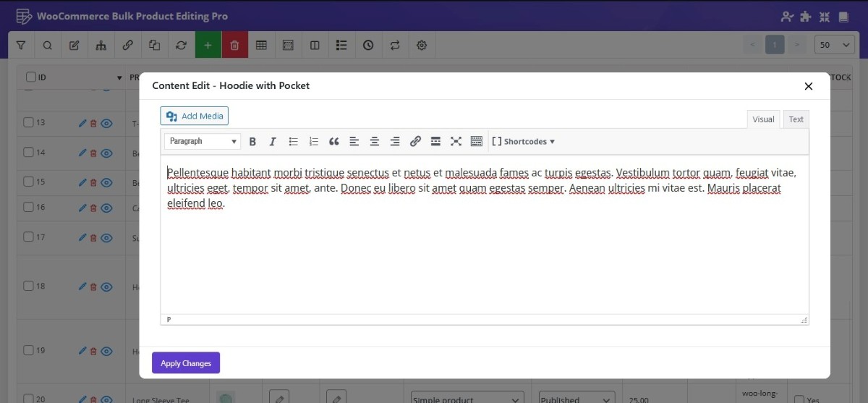868x403 pixels.
Task: Click the Add Media button
Action: tap(195, 116)
